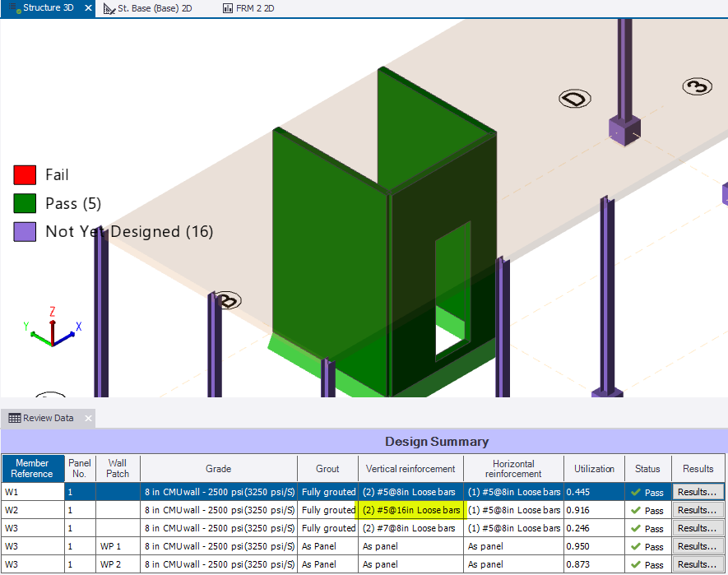Sort by Member Reference column header

coord(32,468)
